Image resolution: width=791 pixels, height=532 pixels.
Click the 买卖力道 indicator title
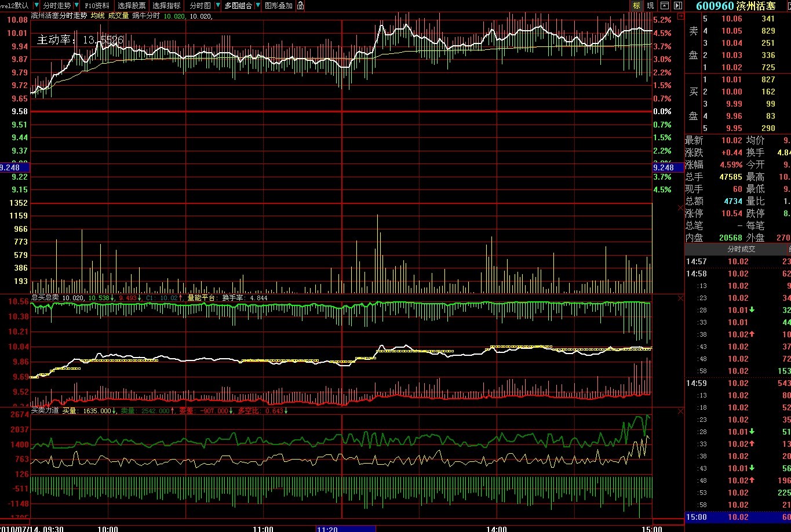tap(45, 410)
